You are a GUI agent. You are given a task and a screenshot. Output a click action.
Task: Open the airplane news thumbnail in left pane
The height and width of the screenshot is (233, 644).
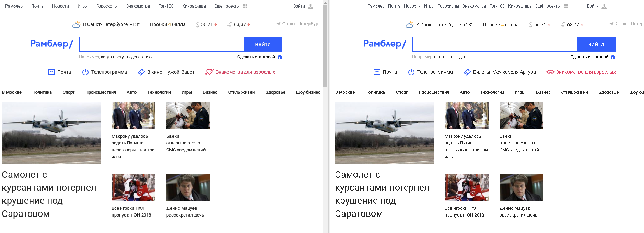(x=51, y=133)
